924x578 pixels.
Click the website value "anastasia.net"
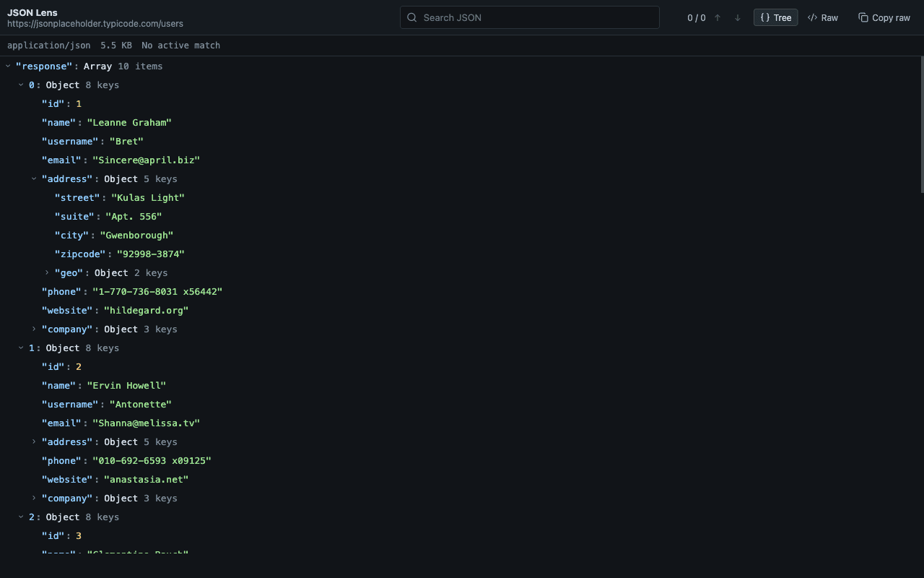tap(147, 479)
